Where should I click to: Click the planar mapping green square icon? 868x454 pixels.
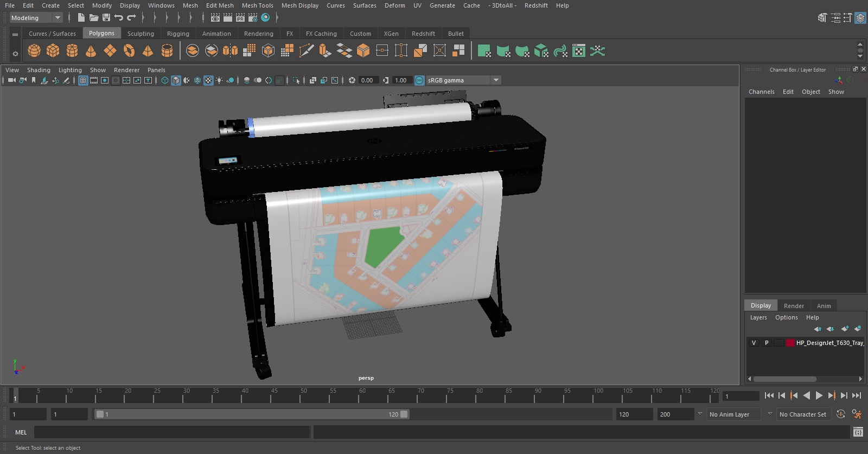pyautogui.click(x=484, y=51)
